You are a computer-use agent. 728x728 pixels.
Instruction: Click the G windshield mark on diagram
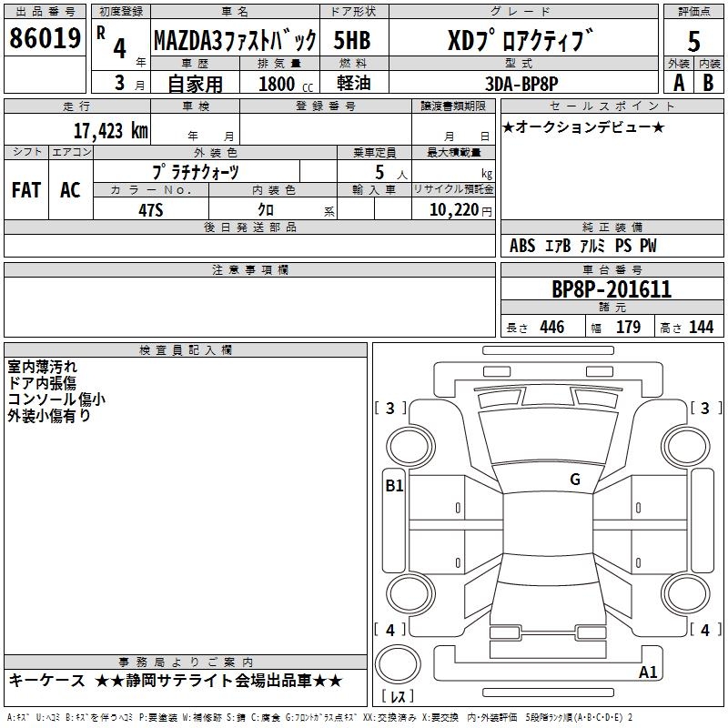[575, 480]
